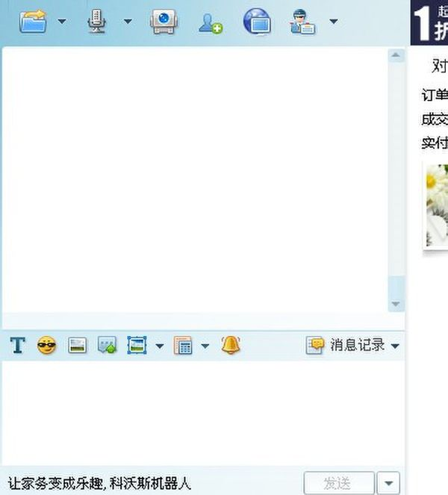Click the police report user icon
Screen dimensions: 448x495
[x=303, y=22]
